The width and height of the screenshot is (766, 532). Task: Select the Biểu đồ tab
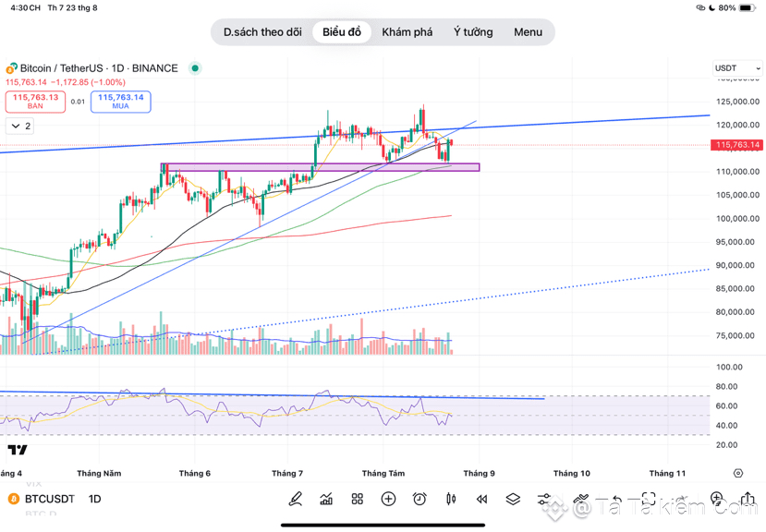[x=342, y=32]
